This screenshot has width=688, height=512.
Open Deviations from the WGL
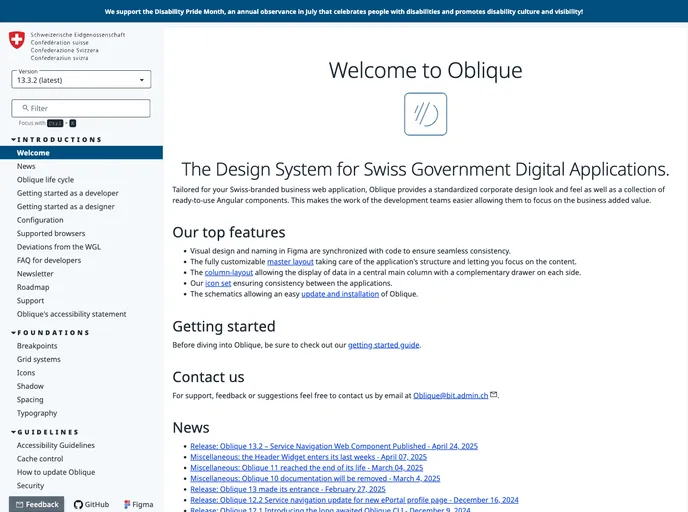click(59, 247)
